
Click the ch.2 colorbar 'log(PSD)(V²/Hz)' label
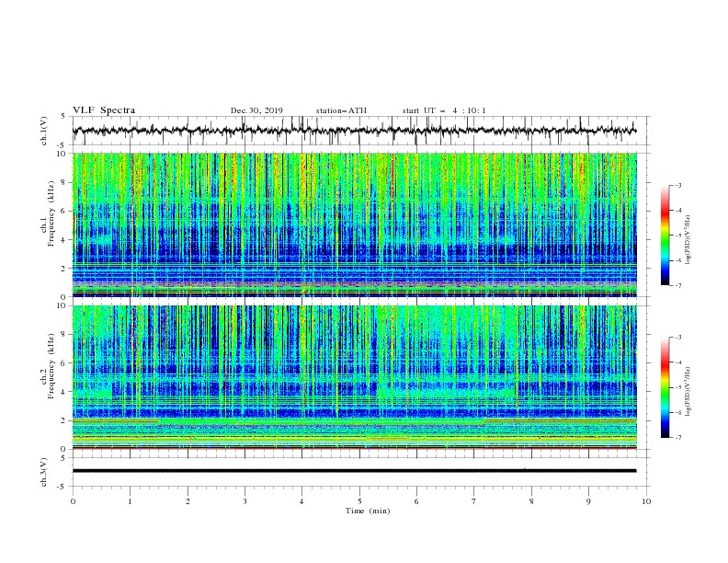688,392
